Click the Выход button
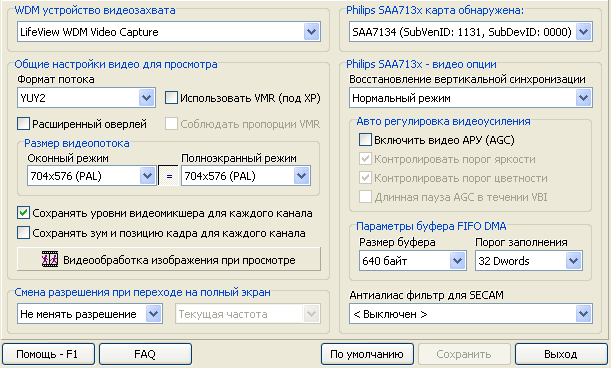The width and height of the screenshot is (612, 369). (x=561, y=354)
